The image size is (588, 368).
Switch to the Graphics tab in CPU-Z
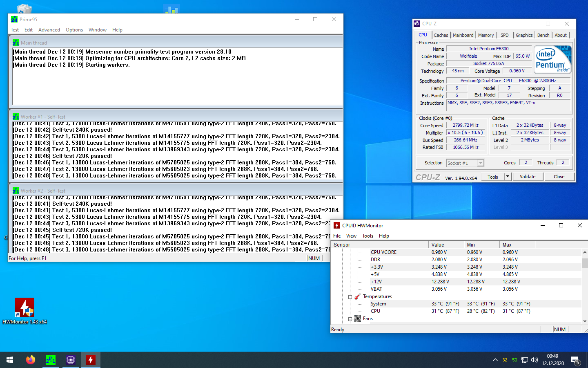(x=524, y=35)
